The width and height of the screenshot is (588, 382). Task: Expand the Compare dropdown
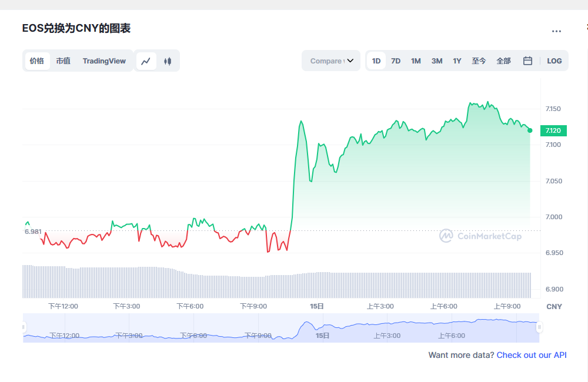(x=331, y=61)
